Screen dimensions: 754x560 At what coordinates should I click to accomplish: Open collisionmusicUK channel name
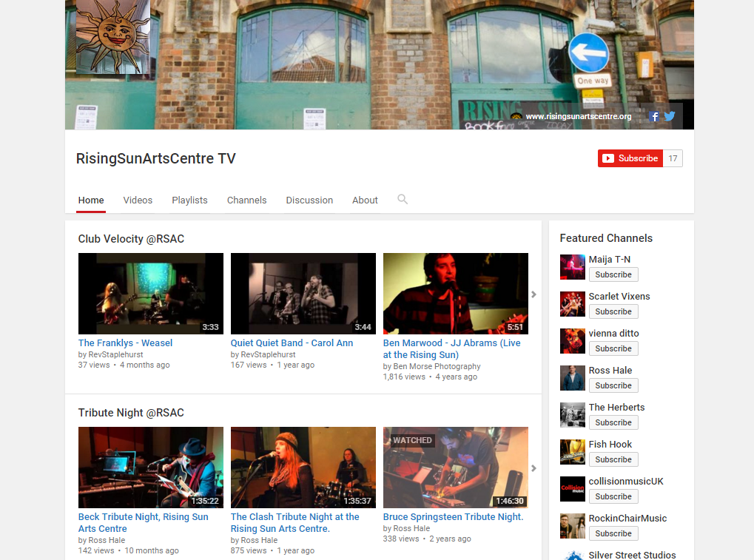[x=625, y=482]
